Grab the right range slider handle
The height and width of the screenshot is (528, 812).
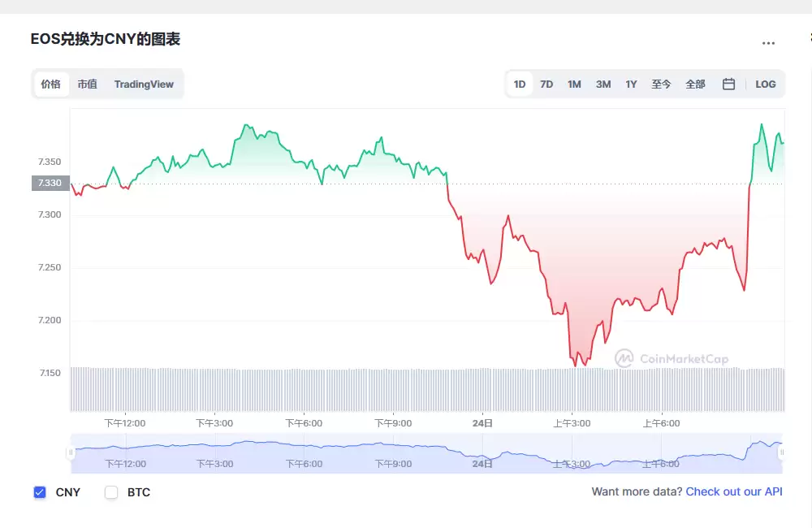pyautogui.click(x=782, y=452)
